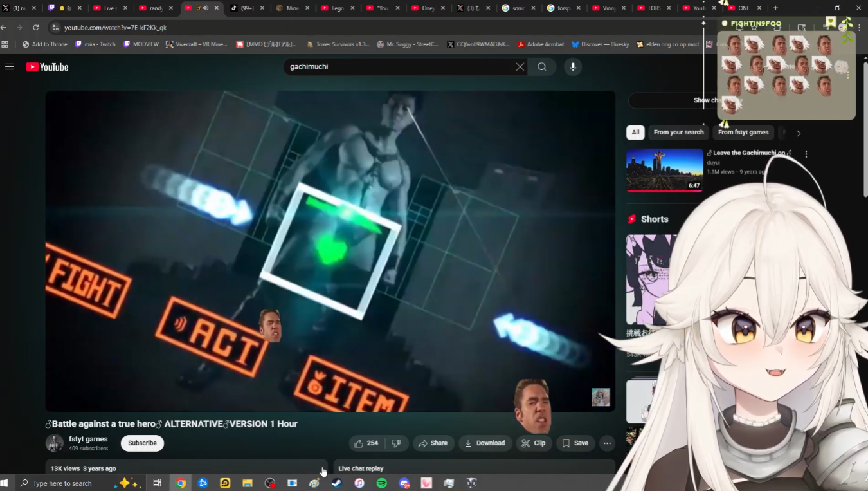The image size is (868, 491).
Task: Open the fstyt games channel avatar
Action: tap(54, 443)
